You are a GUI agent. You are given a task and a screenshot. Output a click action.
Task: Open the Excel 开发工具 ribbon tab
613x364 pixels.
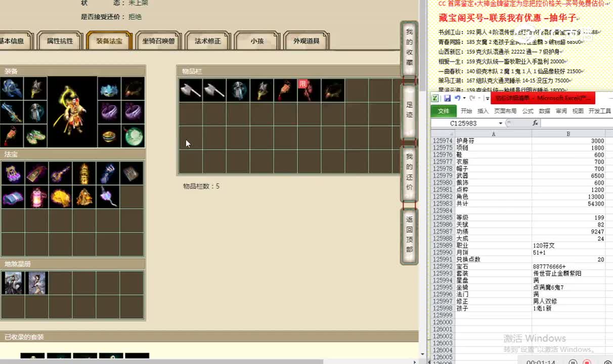(x=599, y=111)
